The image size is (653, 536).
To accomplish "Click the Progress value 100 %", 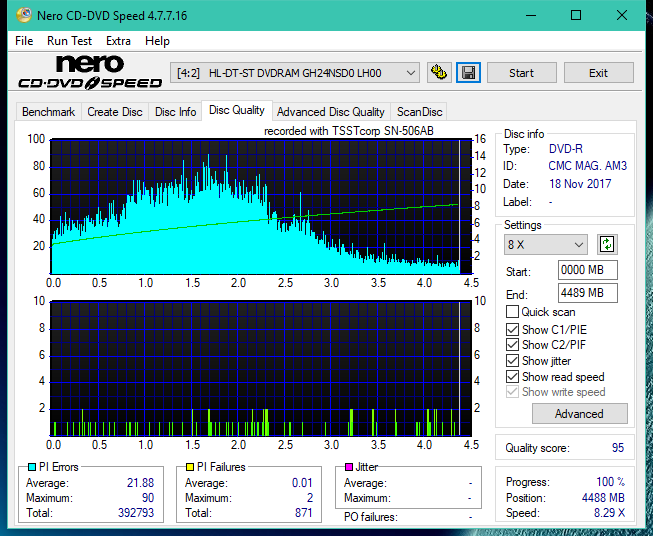I will (x=611, y=482).
